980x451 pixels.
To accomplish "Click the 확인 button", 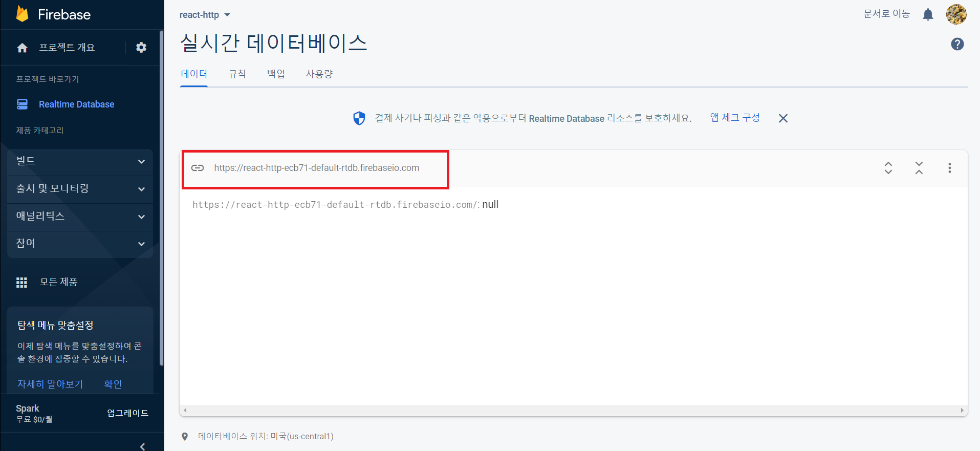I will [x=113, y=384].
